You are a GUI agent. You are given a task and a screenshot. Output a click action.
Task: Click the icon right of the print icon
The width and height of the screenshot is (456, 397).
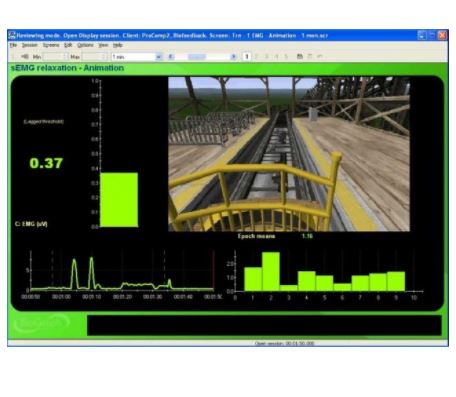[310, 57]
